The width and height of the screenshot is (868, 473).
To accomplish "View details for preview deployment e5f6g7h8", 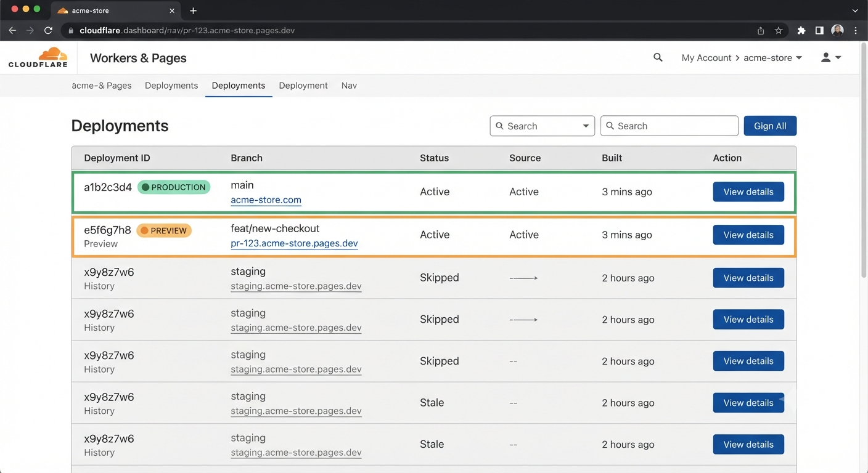I will tap(748, 235).
